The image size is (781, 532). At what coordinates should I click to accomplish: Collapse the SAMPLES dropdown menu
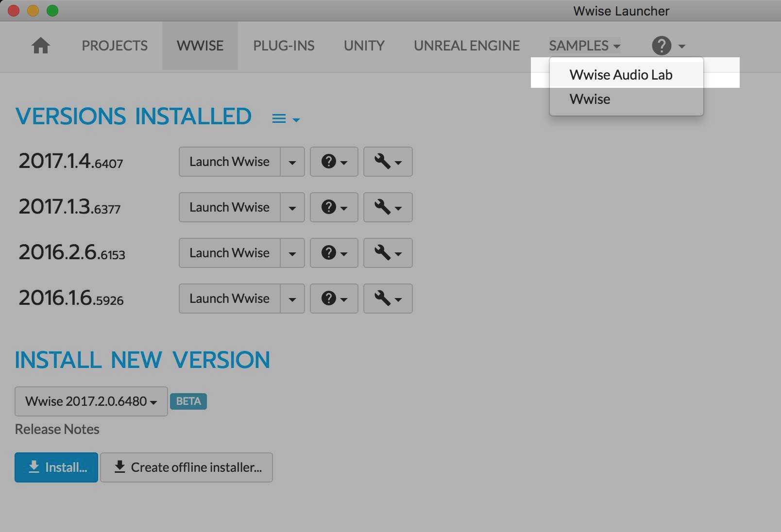[x=584, y=46]
